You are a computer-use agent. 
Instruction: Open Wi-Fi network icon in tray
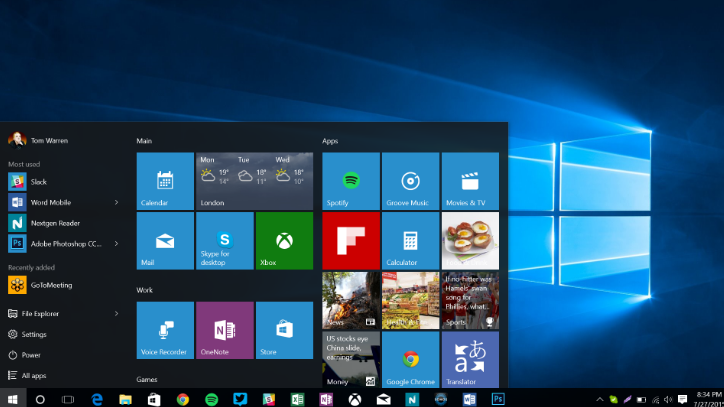655,400
